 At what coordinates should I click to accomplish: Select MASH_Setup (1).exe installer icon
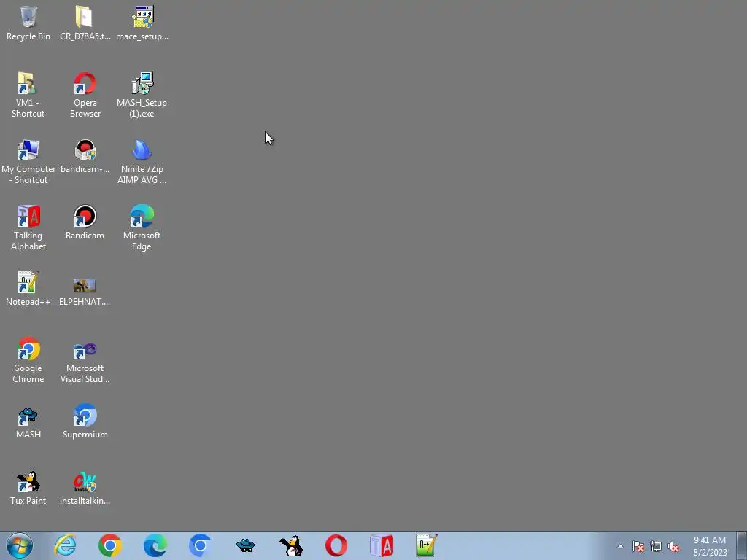[142, 95]
